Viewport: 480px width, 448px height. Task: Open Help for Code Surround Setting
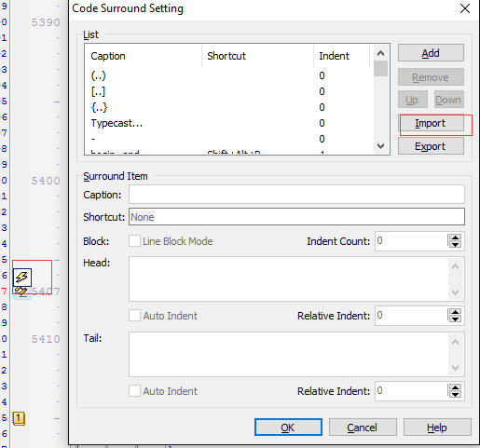(437, 428)
